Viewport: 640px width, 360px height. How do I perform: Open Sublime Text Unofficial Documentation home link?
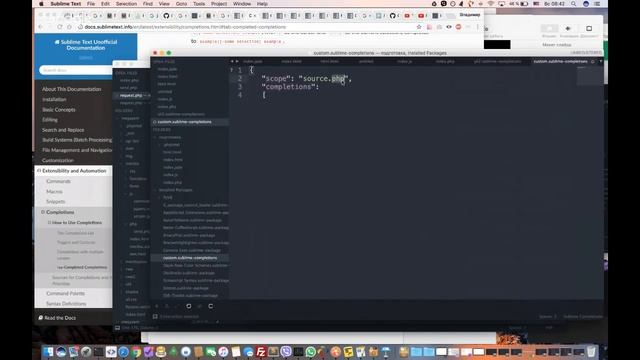pyautogui.click(x=86, y=45)
